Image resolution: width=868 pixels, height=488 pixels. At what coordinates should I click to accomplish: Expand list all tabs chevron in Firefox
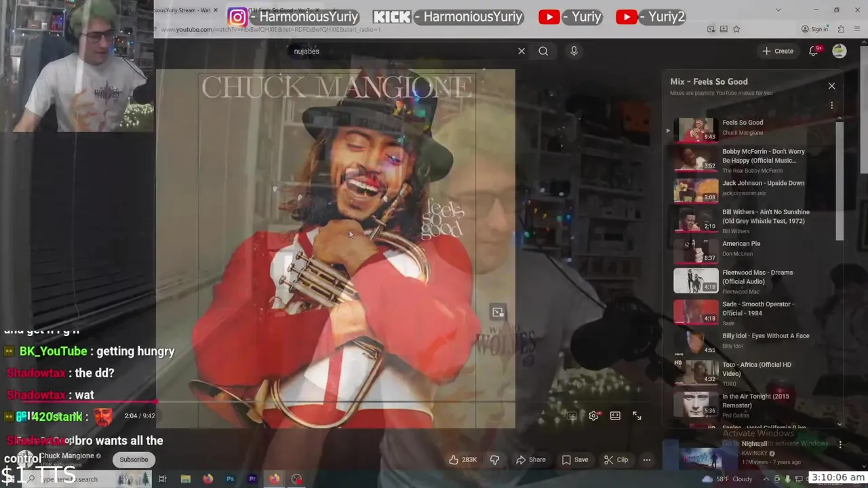(778, 10)
